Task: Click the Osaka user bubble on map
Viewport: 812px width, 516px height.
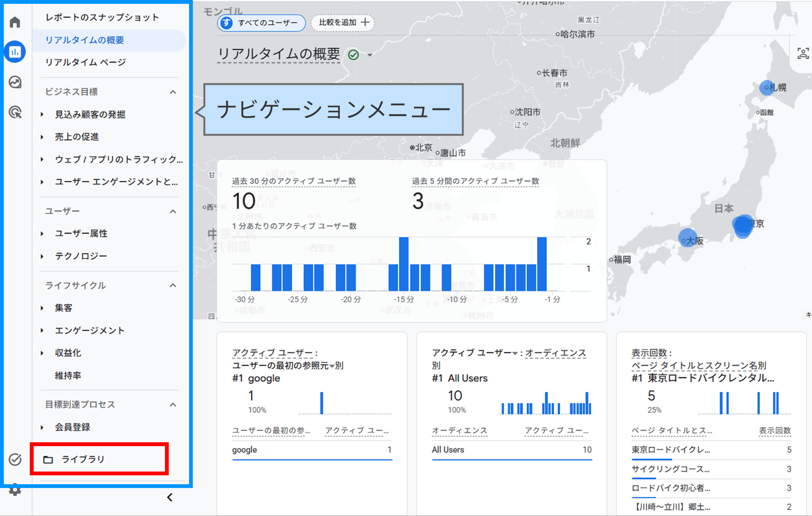Action: pos(688,238)
